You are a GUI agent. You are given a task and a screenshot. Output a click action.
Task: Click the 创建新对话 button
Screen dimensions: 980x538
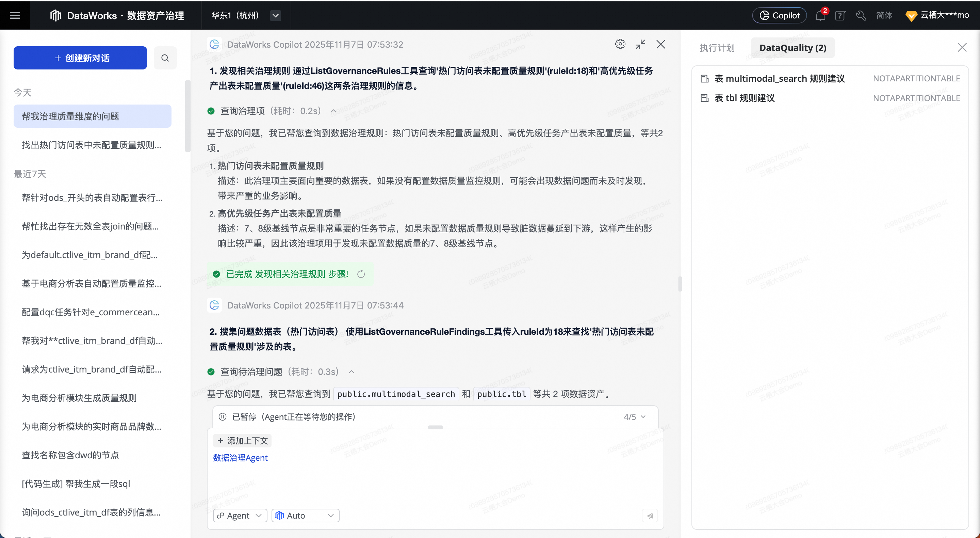(80, 58)
